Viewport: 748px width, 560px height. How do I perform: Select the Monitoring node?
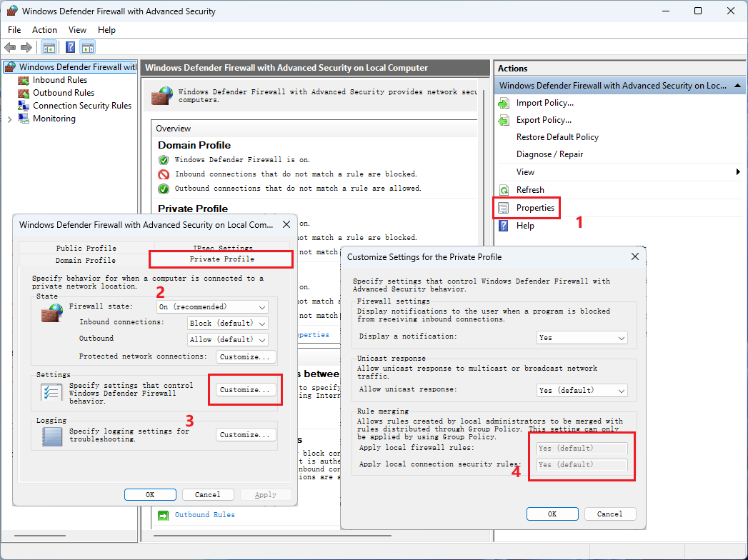click(x=54, y=118)
